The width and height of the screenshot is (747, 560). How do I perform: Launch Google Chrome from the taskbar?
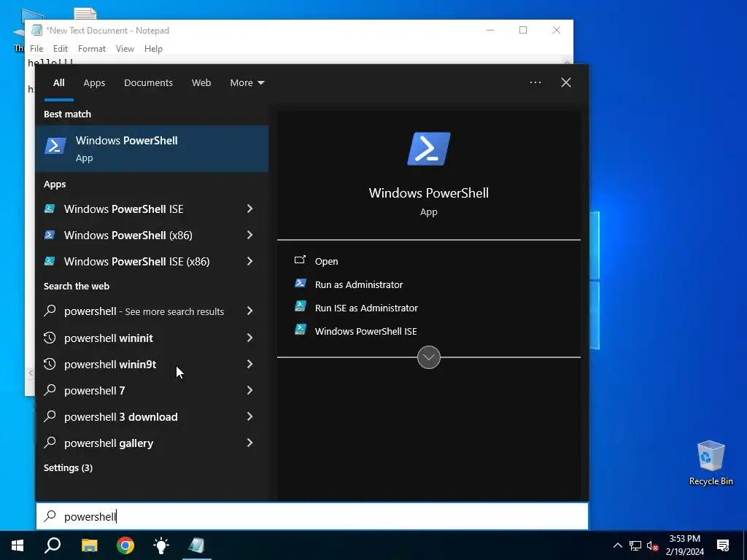125,545
